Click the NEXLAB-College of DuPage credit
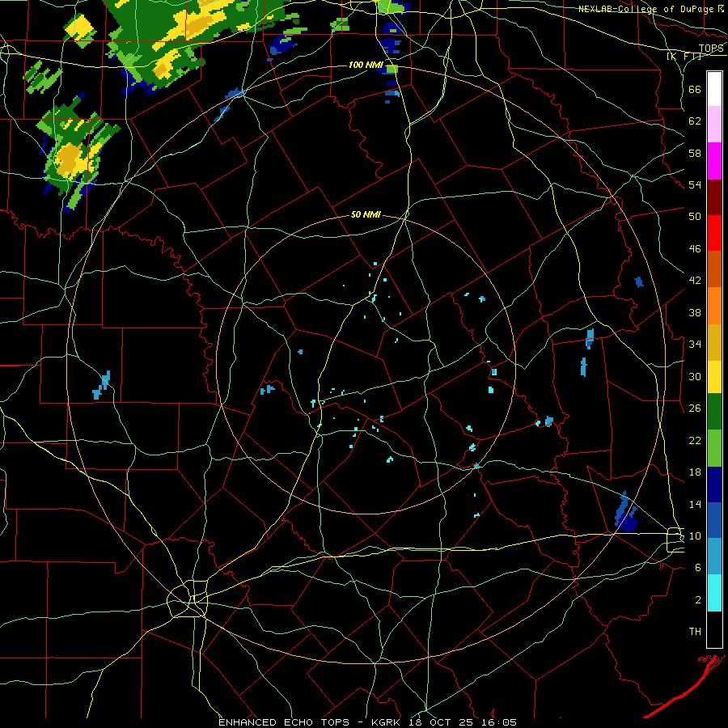The width and height of the screenshot is (728, 728). (646, 9)
